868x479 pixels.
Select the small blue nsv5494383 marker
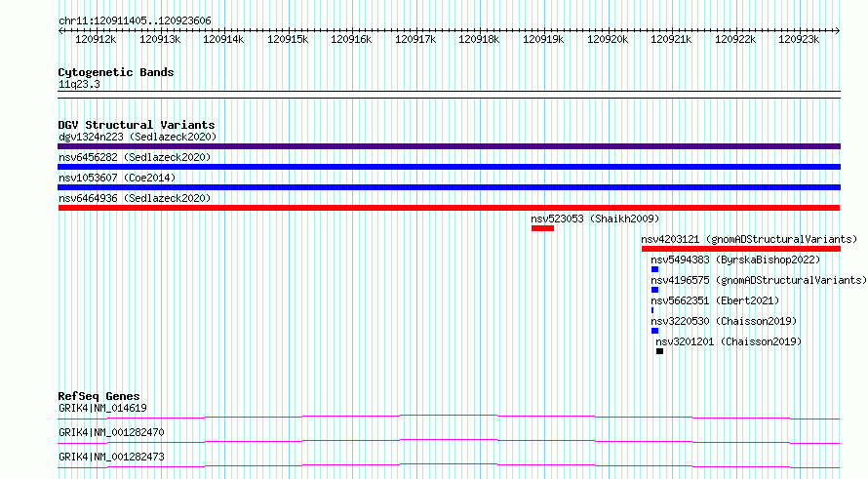click(654, 269)
